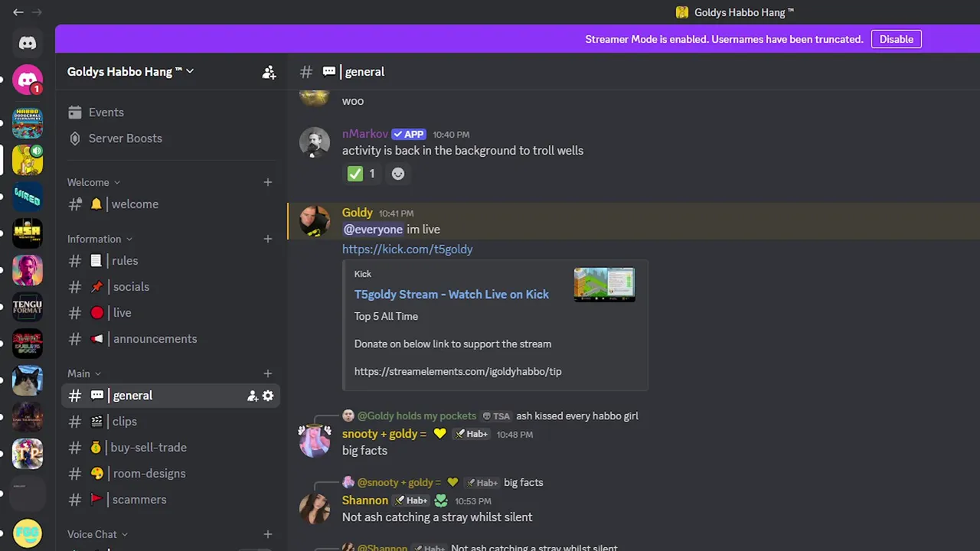
Task: Add a reaction with the smiley icon
Action: click(398, 174)
